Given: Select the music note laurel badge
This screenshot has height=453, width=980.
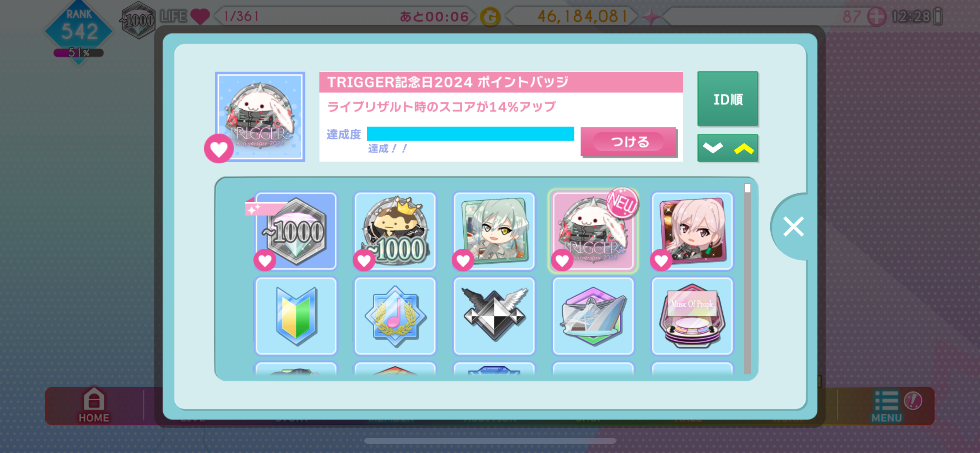Looking at the screenshot, I should 395,316.
